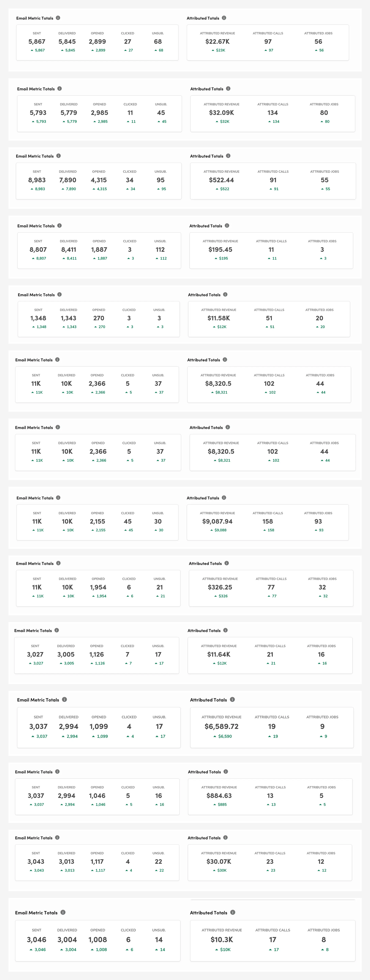Click Email Metric Totals info icon above 1,348 sent
The image size is (370, 980).
(60, 294)
